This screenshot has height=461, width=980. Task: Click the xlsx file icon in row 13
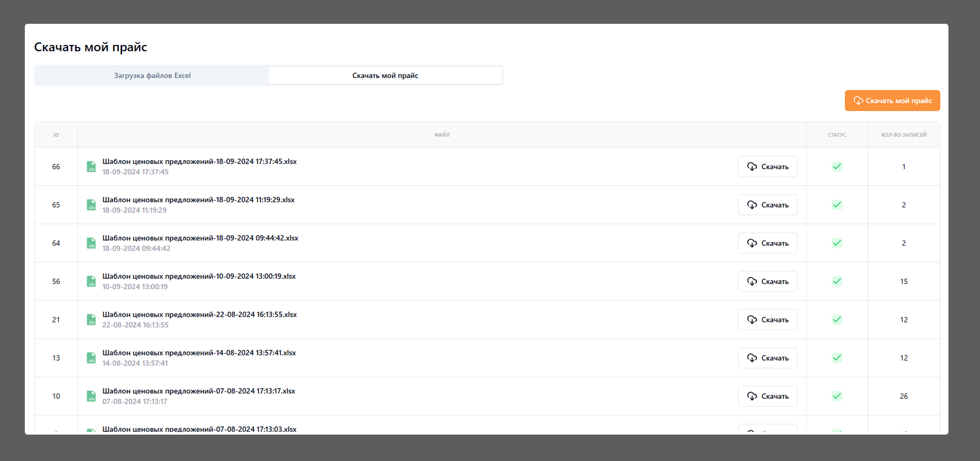(x=91, y=358)
